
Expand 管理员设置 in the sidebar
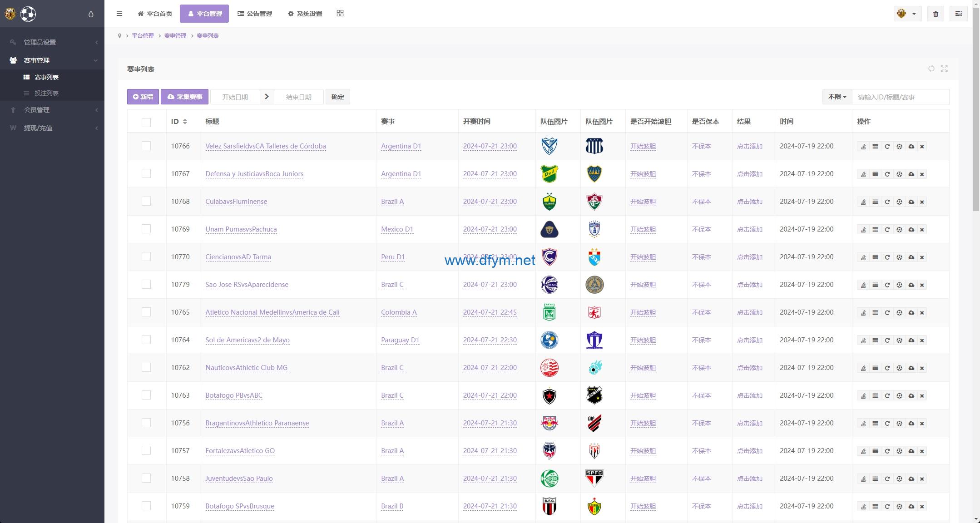click(52, 42)
